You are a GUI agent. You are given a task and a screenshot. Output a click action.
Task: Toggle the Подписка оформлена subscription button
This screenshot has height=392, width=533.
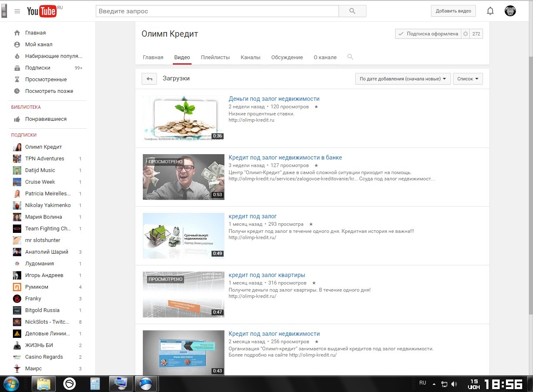click(428, 34)
